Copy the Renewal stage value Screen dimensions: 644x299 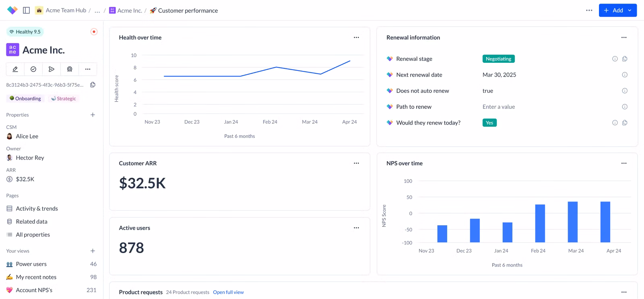(625, 59)
